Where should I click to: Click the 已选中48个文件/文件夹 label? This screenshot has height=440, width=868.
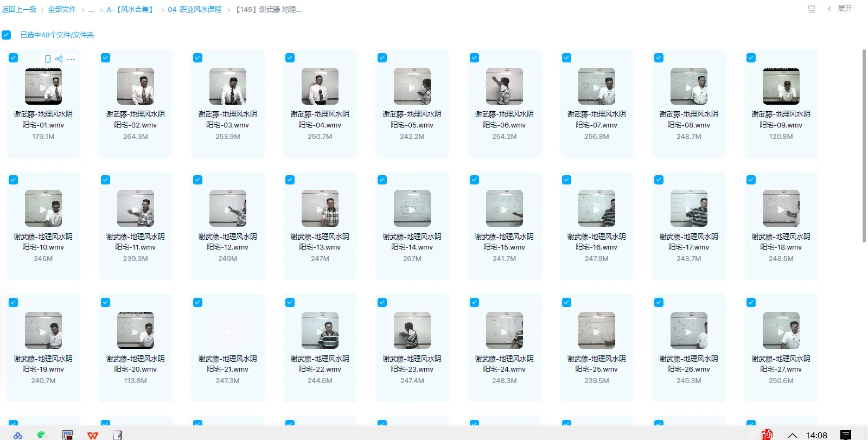pos(57,35)
